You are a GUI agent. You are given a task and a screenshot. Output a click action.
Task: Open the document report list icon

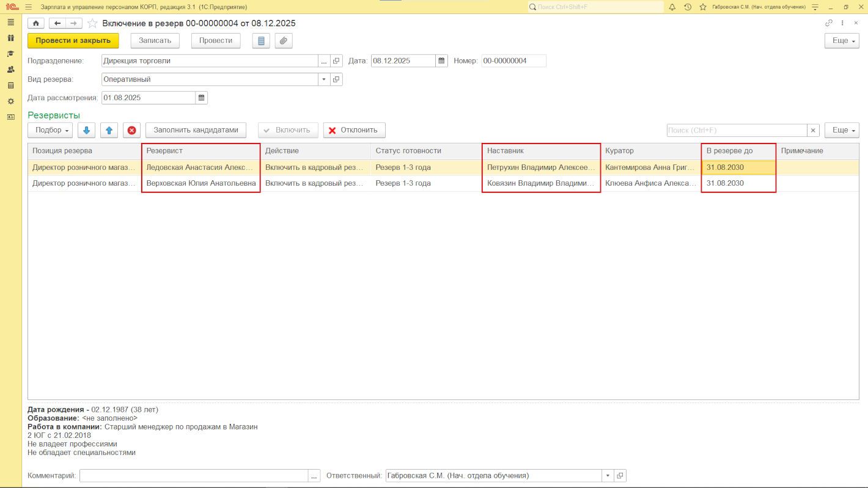(x=261, y=41)
